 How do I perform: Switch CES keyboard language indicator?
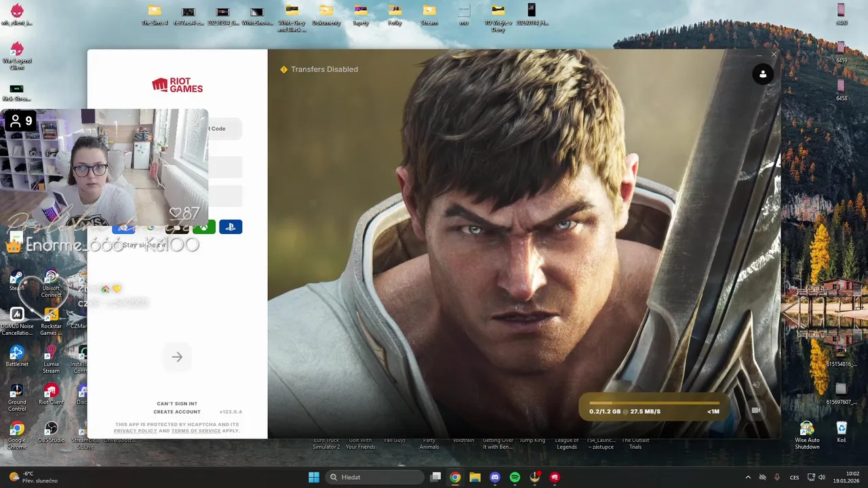(794, 477)
